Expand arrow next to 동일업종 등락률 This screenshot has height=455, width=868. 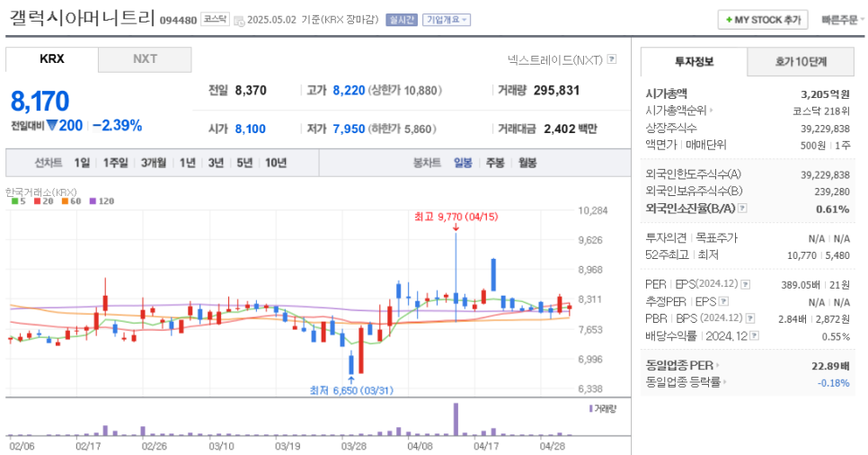[x=725, y=382]
